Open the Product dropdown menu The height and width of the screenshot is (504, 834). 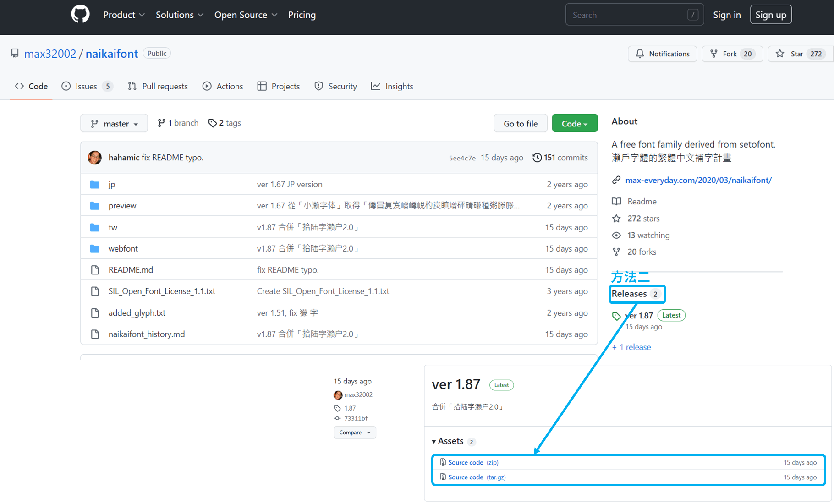[x=124, y=15]
